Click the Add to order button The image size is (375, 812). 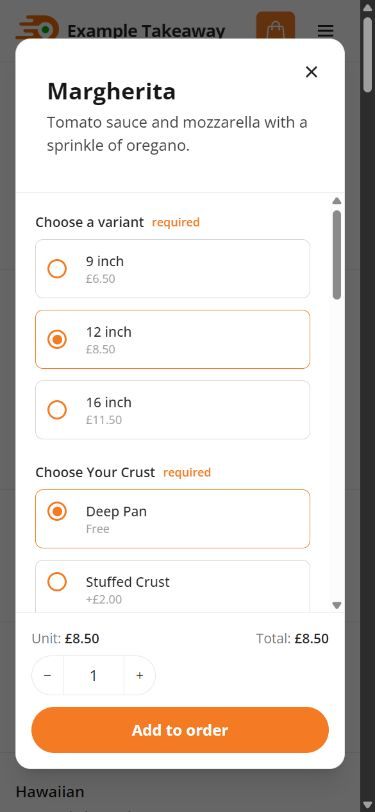pos(180,730)
